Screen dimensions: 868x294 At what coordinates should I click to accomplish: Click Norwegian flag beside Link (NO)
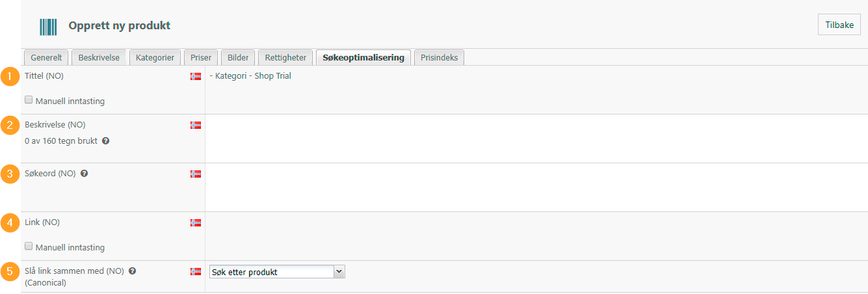point(196,222)
